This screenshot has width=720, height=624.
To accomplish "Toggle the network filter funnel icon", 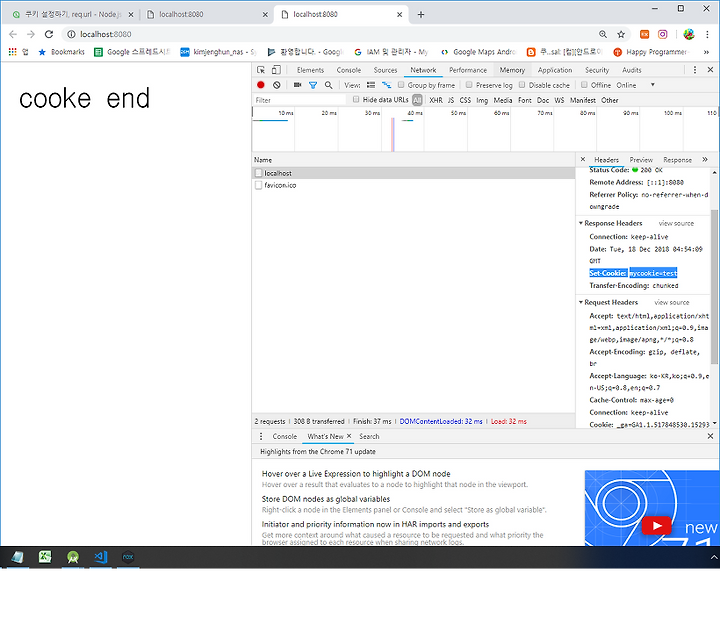I will tap(313, 85).
